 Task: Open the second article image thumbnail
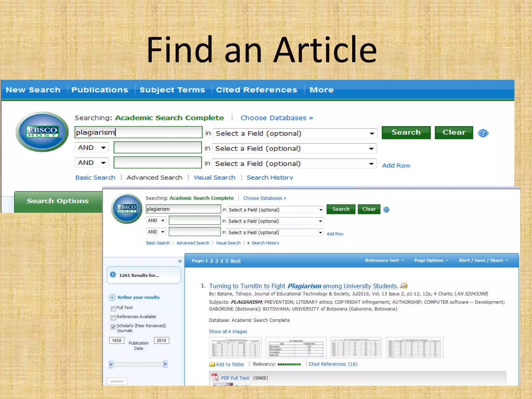click(296, 348)
